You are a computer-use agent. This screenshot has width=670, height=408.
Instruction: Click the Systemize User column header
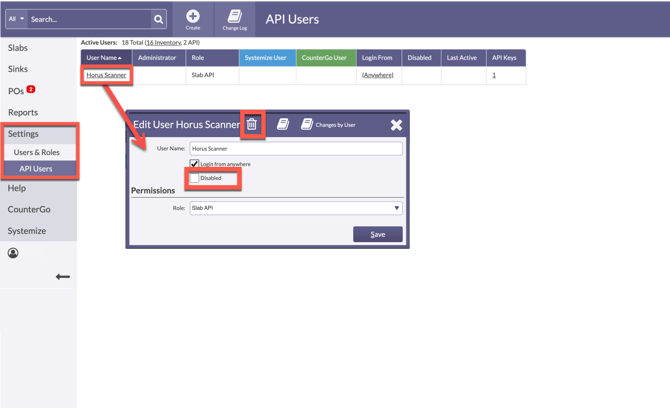(267, 58)
